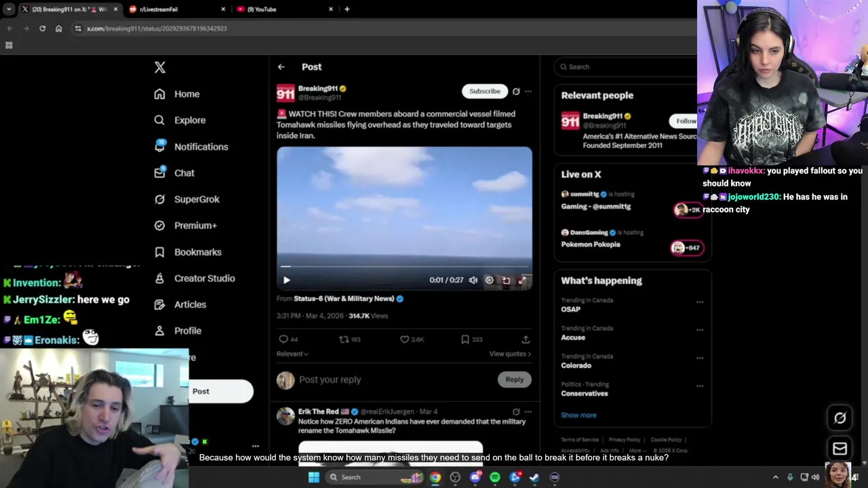Open Steam from taskbar
Image resolution: width=868 pixels, height=488 pixels.
click(x=534, y=477)
